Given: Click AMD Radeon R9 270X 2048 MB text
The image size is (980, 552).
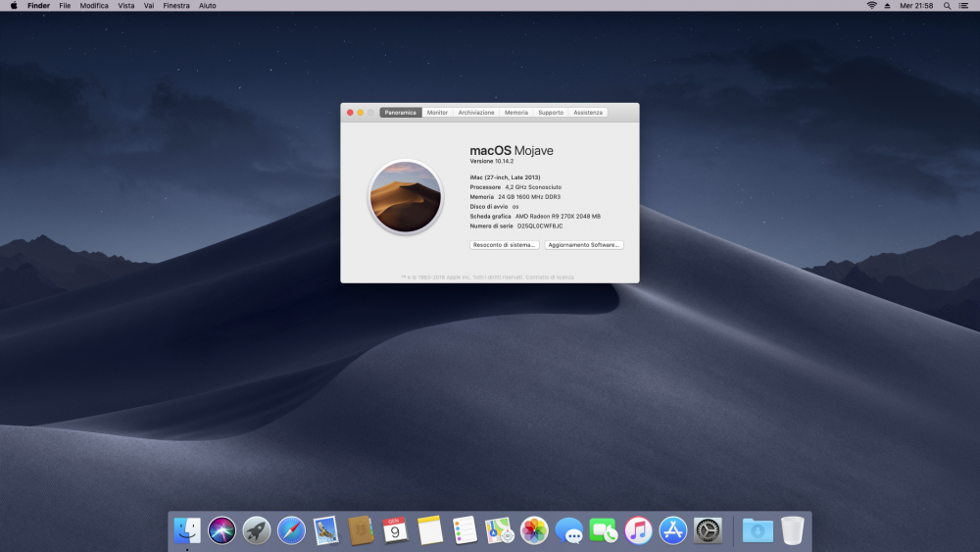Looking at the screenshot, I should click(559, 217).
